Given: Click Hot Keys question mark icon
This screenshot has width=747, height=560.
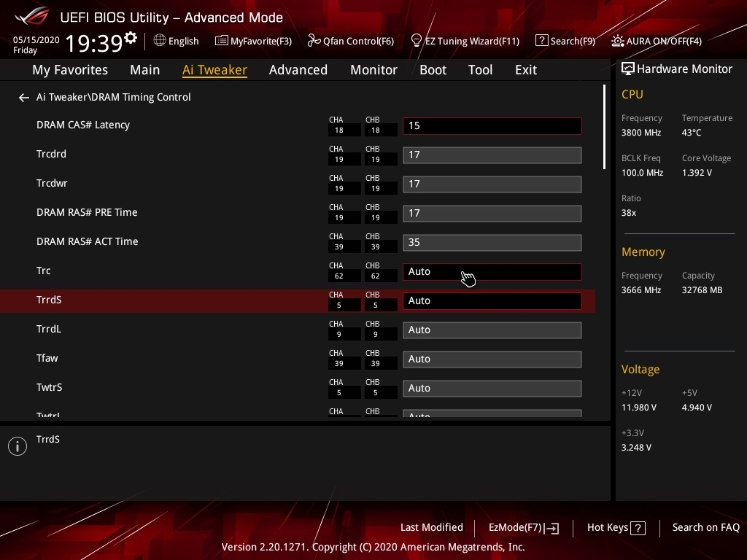Looking at the screenshot, I should pos(638,528).
